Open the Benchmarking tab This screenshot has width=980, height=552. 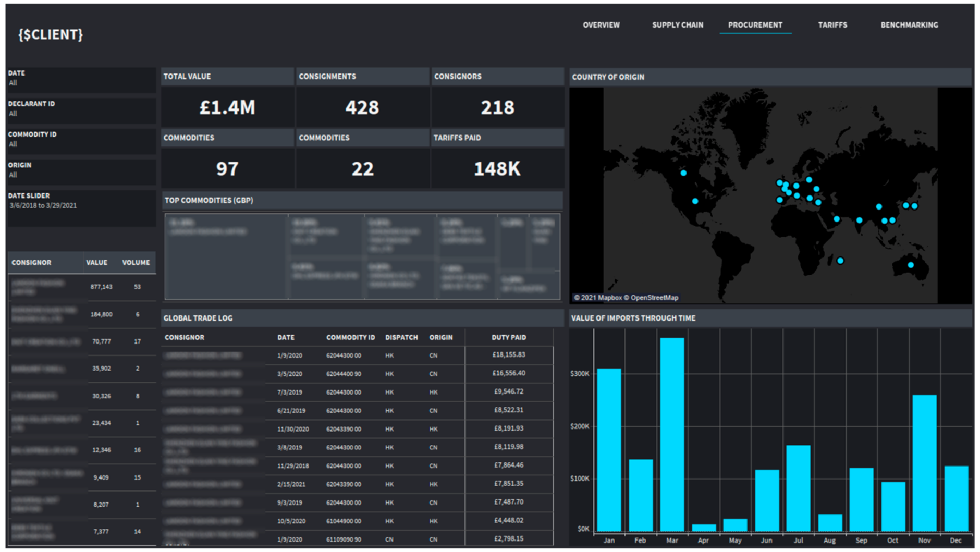909,24
